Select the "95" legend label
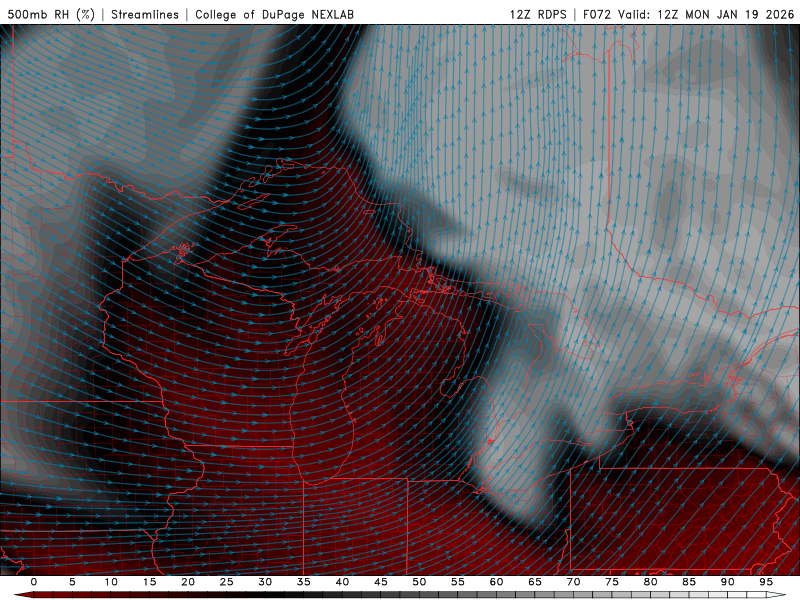This screenshot has height=600, width=800. point(766,582)
